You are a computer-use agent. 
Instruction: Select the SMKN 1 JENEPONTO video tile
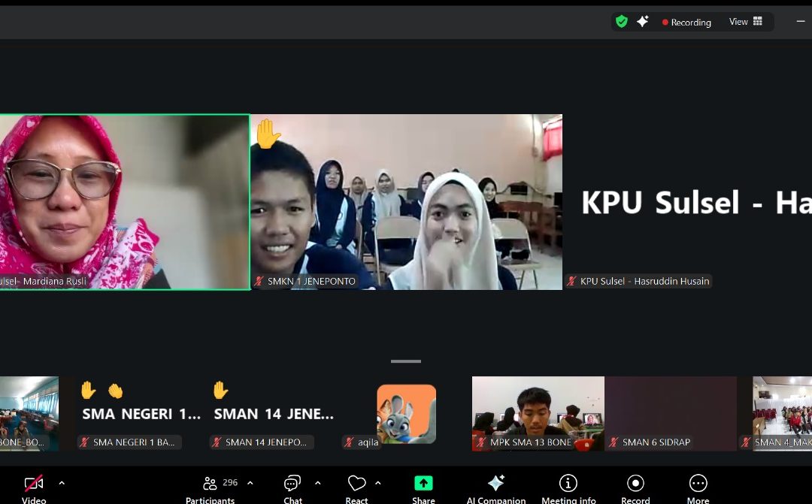[x=406, y=201]
